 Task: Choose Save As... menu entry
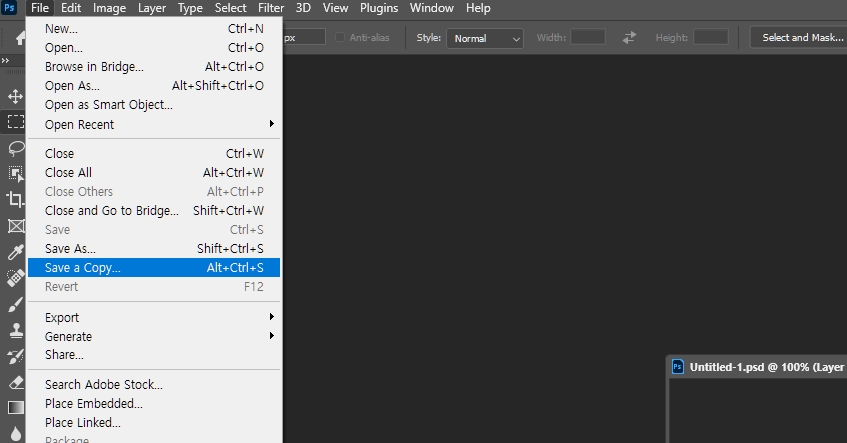[x=154, y=249]
